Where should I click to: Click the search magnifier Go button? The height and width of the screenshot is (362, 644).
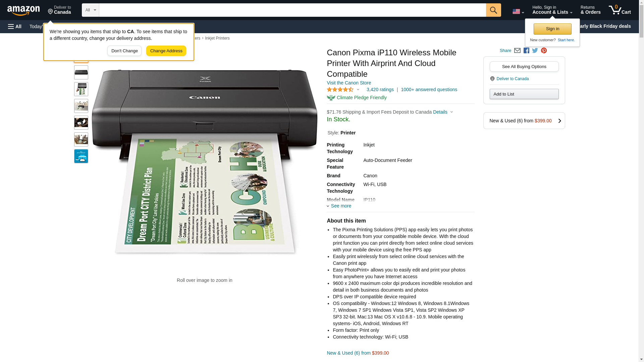493,10
